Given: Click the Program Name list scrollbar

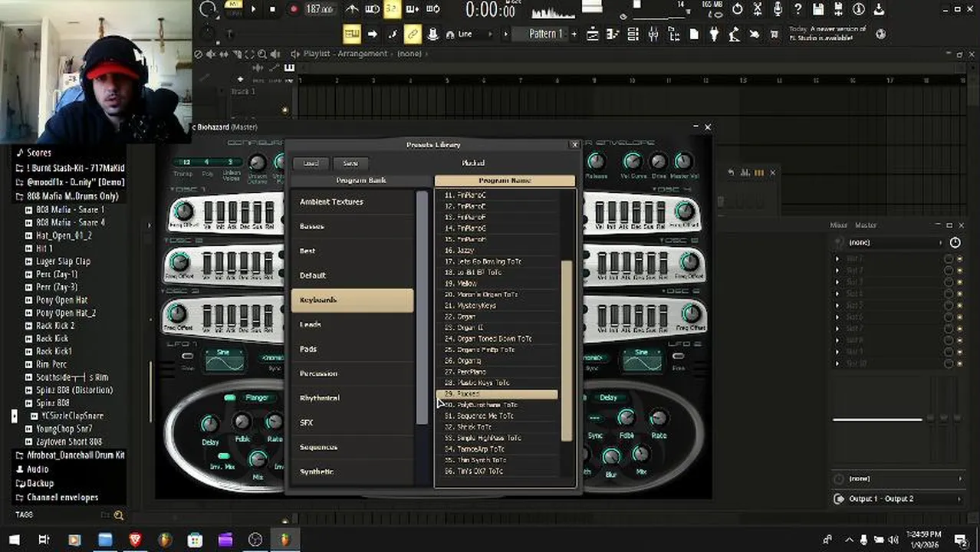Looking at the screenshot, I should click(567, 351).
